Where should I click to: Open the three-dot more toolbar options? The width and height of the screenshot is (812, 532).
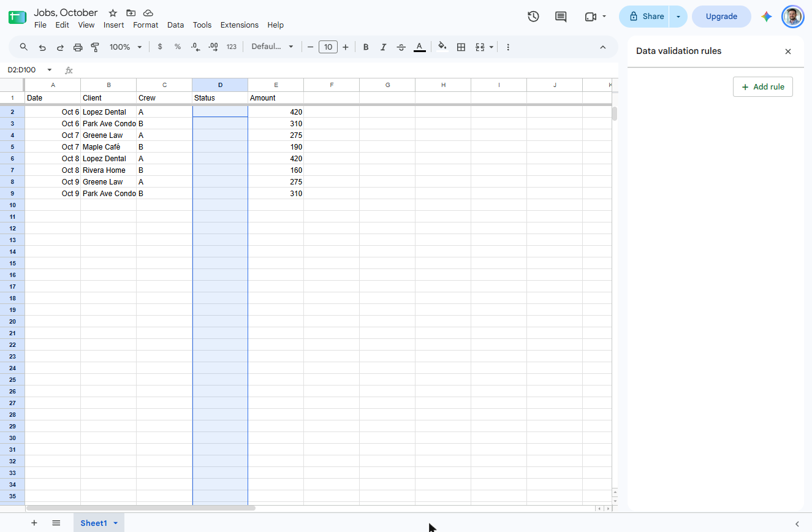pos(508,47)
